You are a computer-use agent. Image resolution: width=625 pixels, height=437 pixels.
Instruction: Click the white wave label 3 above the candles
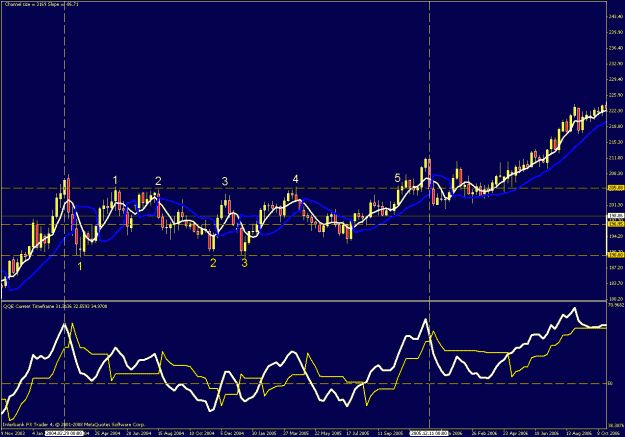tap(225, 181)
